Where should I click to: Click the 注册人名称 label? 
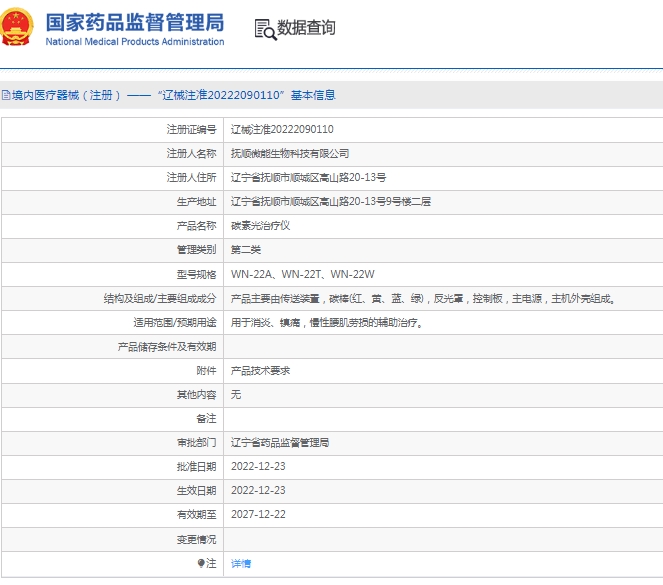(x=191, y=153)
